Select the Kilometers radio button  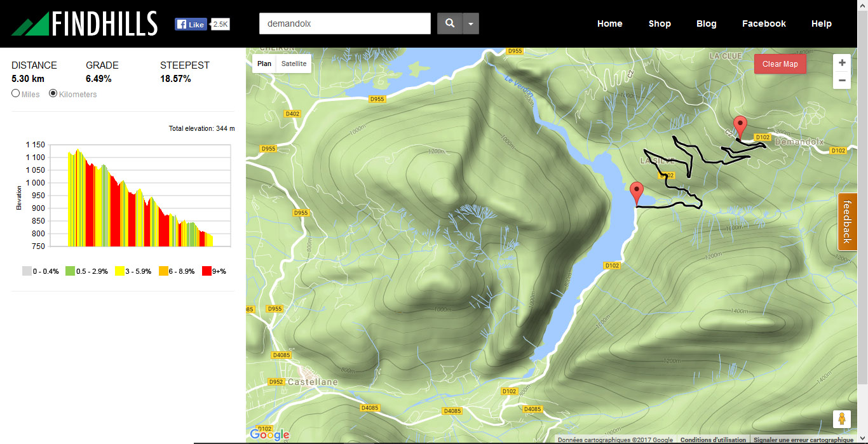click(x=53, y=93)
